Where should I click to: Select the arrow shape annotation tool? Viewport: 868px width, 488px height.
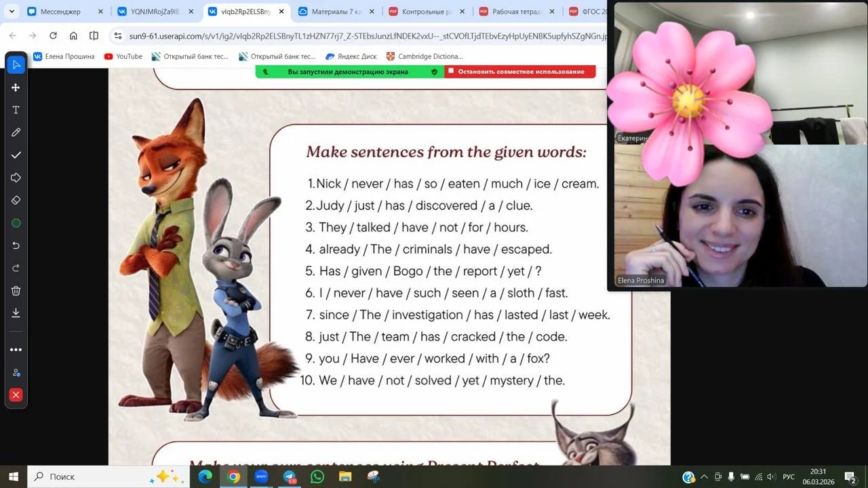(16, 178)
